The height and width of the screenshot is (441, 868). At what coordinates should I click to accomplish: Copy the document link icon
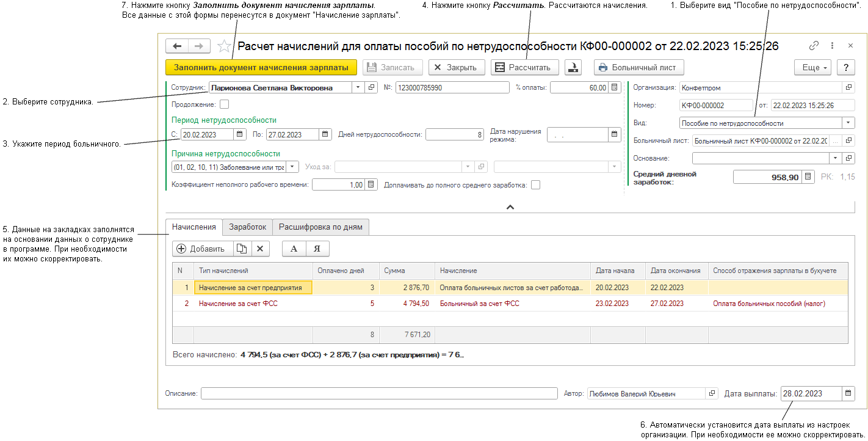point(814,46)
